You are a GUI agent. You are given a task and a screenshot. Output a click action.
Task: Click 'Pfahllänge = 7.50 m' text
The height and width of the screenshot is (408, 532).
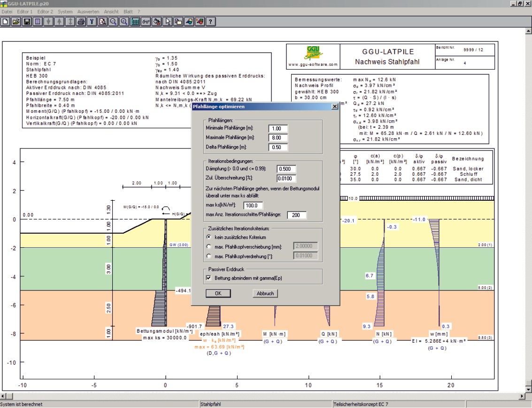[50, 100]
